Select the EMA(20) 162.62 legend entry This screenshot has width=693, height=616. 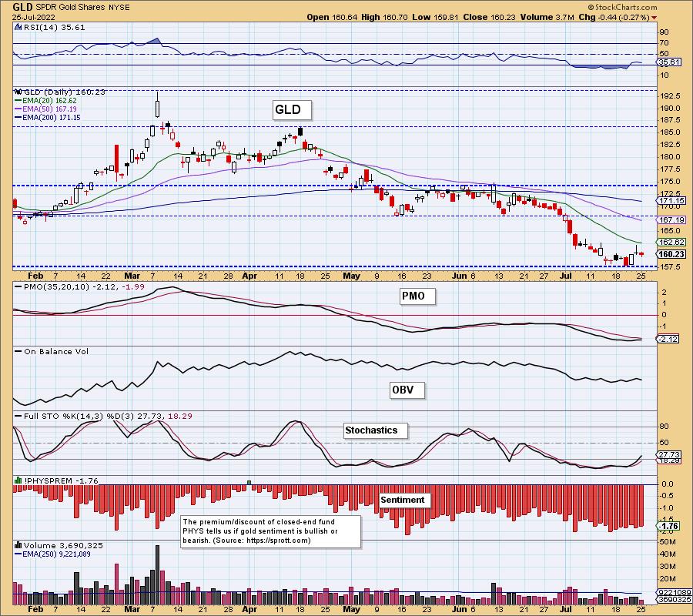tap(46, 101)
